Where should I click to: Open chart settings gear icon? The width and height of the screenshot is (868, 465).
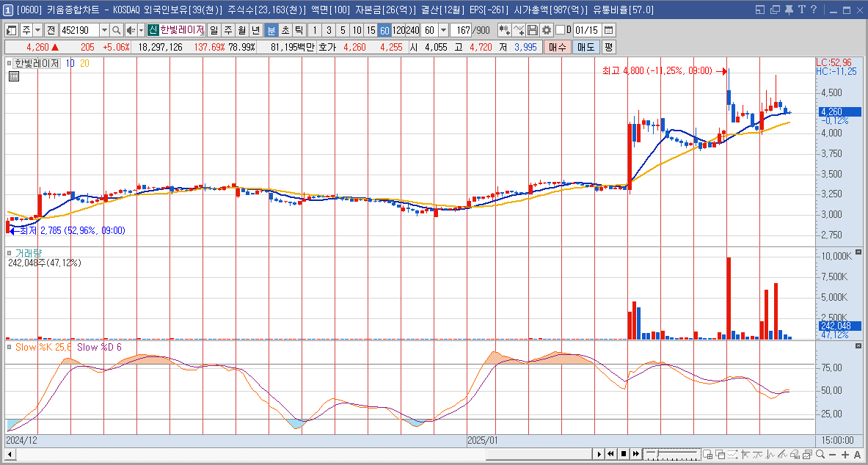point(547,30)
